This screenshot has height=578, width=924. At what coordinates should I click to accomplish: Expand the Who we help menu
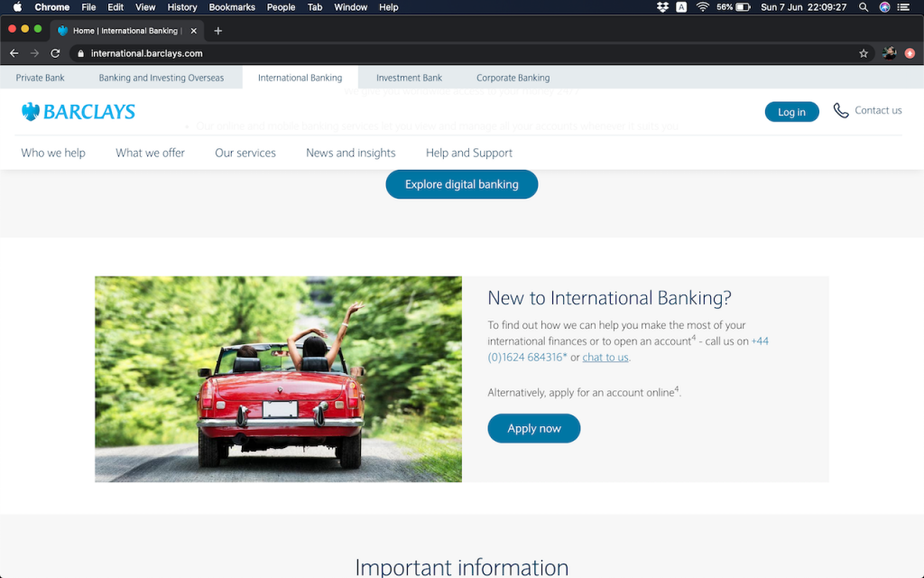53,153
